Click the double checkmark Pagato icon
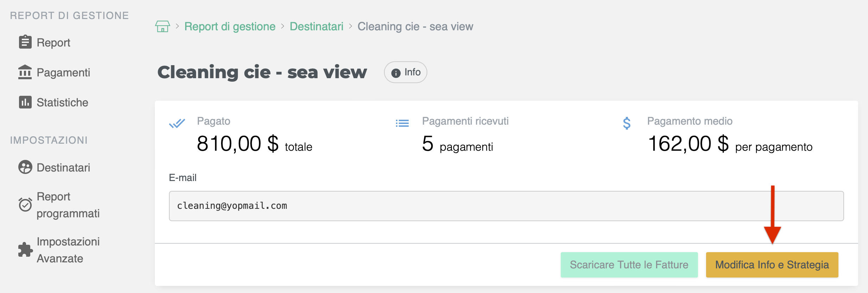The height and width of the screenshot is (293, 868). (177, 123)
